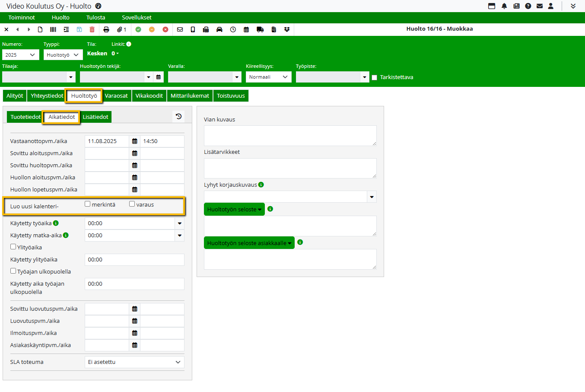Viewport: 585px width, 392px height.
Task: Open the Tulosta menu
Action: (95, 18)
